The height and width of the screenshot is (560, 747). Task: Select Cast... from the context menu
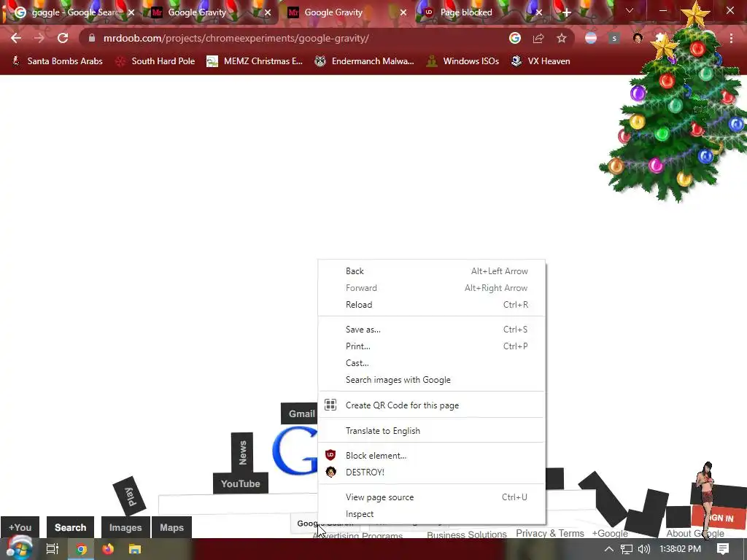tap(431, 363)
